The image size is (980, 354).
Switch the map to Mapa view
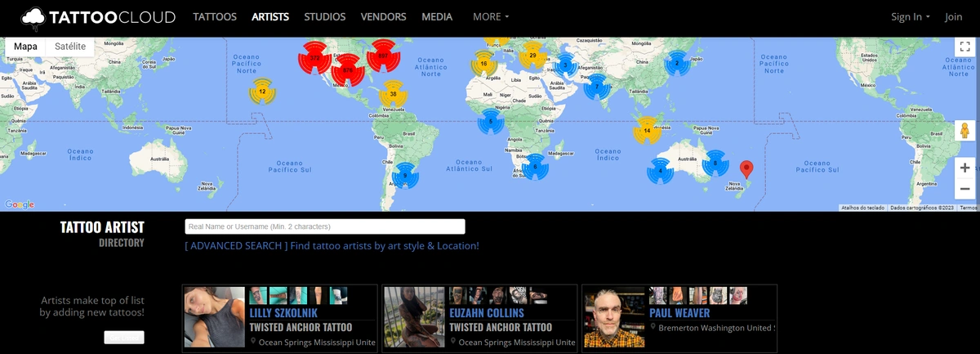25,47
